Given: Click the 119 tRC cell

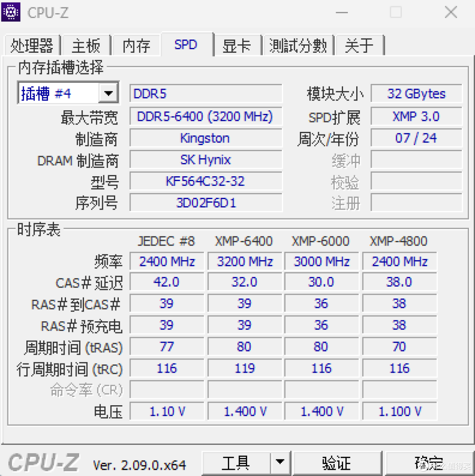Looking at the screenshot, I should [x=245, y=368].
